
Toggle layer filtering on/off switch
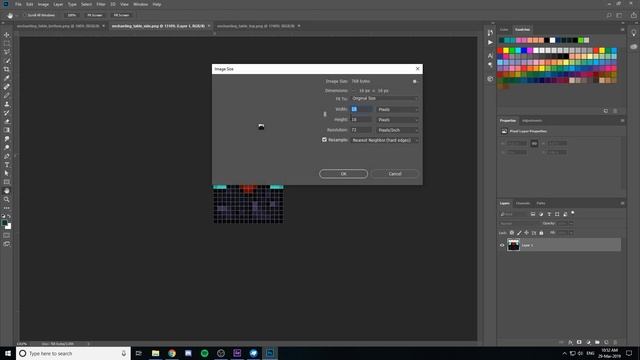coord(573,213)
